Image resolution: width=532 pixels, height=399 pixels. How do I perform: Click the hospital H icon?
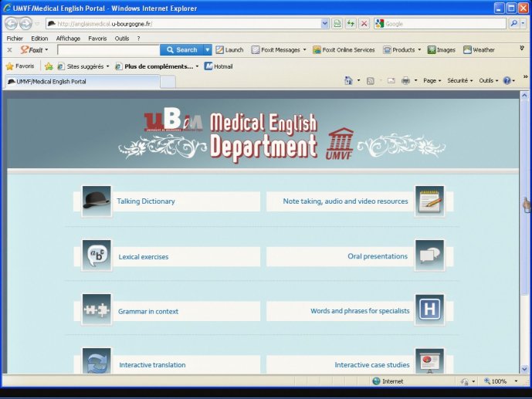pyautogui.click(x=429, y=309)
